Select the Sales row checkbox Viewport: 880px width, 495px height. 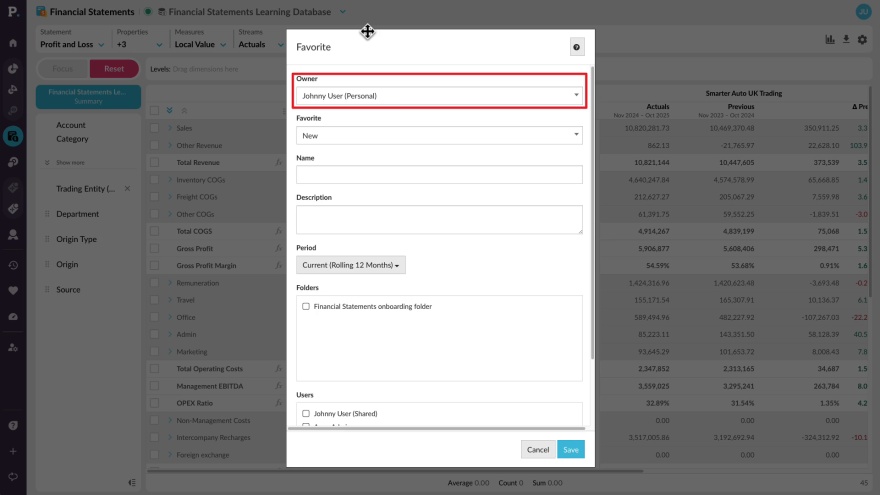point(154,128)
